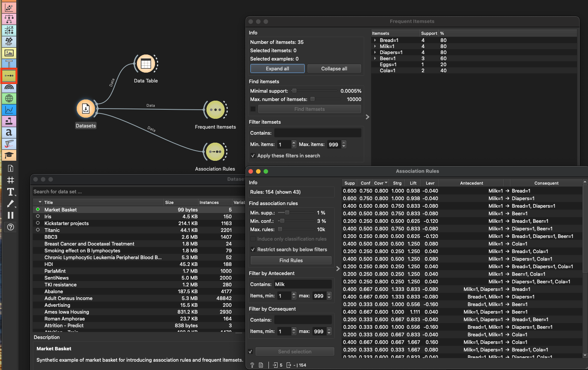The height and width of the screenshot is (370, 588).
Task: Click the Image Analytics category icon
Action: (9, 53)
